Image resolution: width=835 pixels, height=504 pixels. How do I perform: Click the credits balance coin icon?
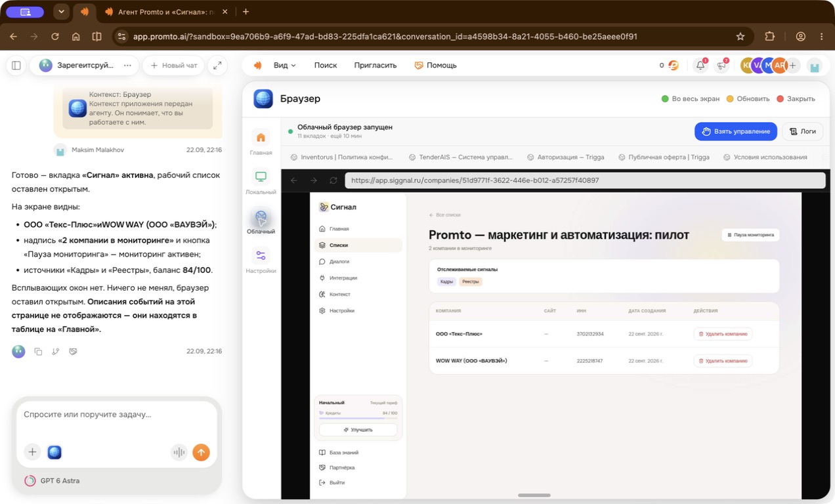[x=674, y=65]
